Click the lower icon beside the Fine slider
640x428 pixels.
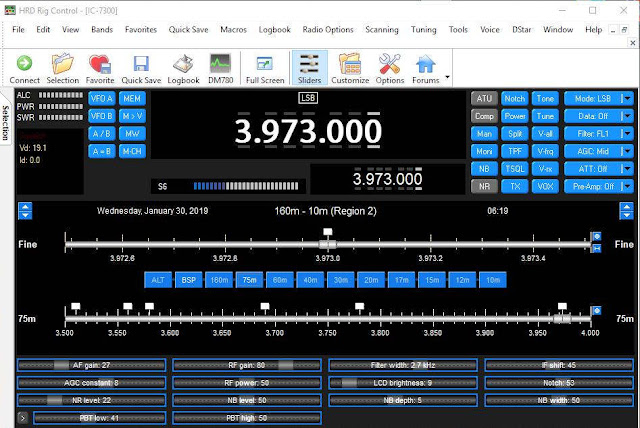pyautogui.click(x=597, y=248)
